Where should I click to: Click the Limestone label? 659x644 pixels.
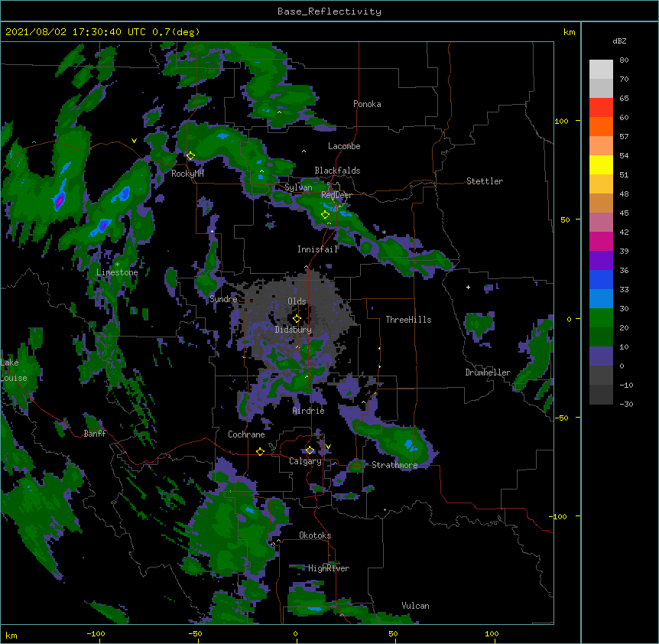tap(117, 272)
